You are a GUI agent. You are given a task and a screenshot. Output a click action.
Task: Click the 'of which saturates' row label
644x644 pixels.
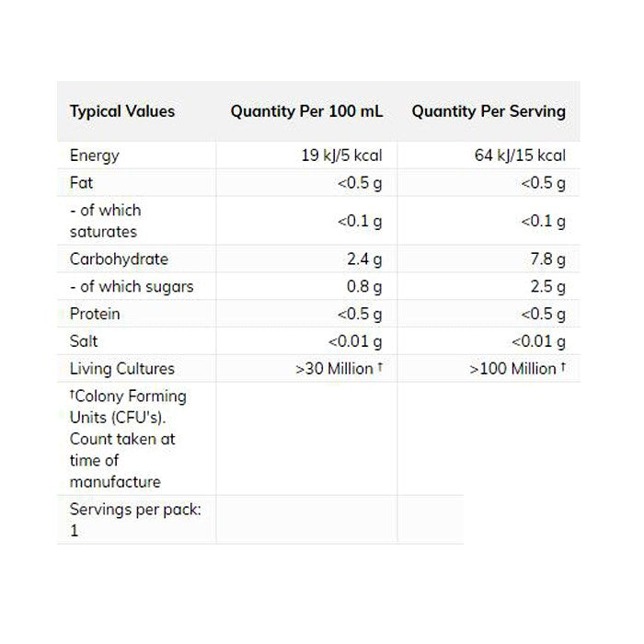coord(105,221)
